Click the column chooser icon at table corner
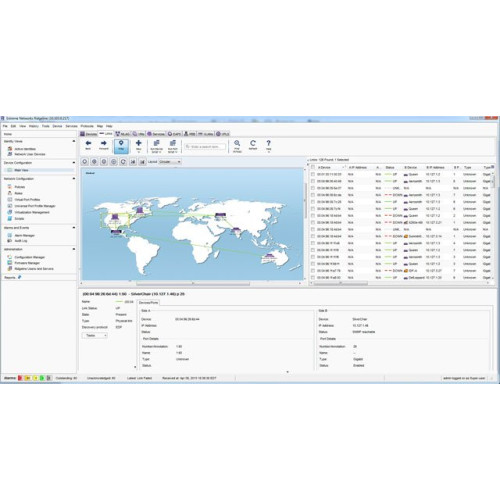Viewport: 500px width, 500px height. (x=492, y=167)
